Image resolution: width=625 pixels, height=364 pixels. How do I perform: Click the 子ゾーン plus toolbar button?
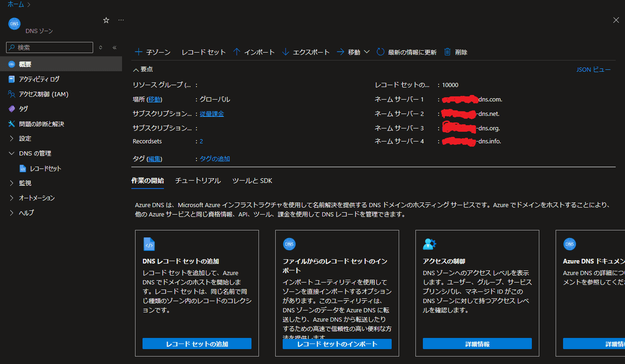(x=153, y=52)
